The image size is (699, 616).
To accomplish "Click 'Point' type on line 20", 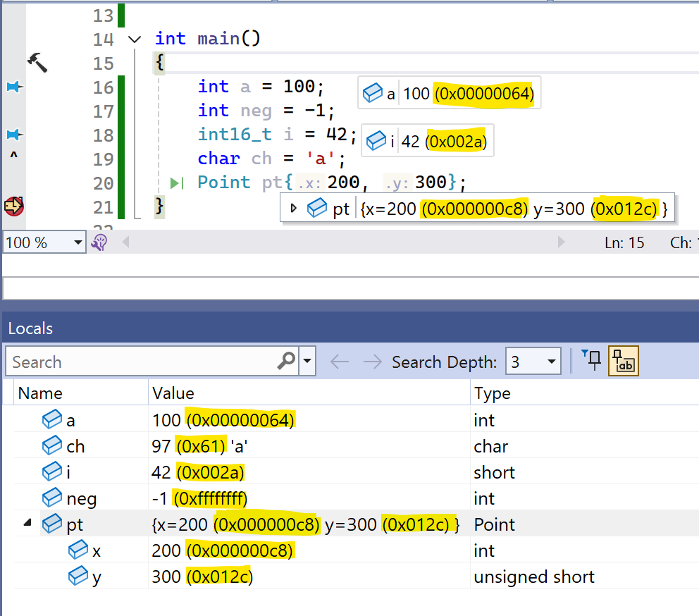I will pos(224,182).
